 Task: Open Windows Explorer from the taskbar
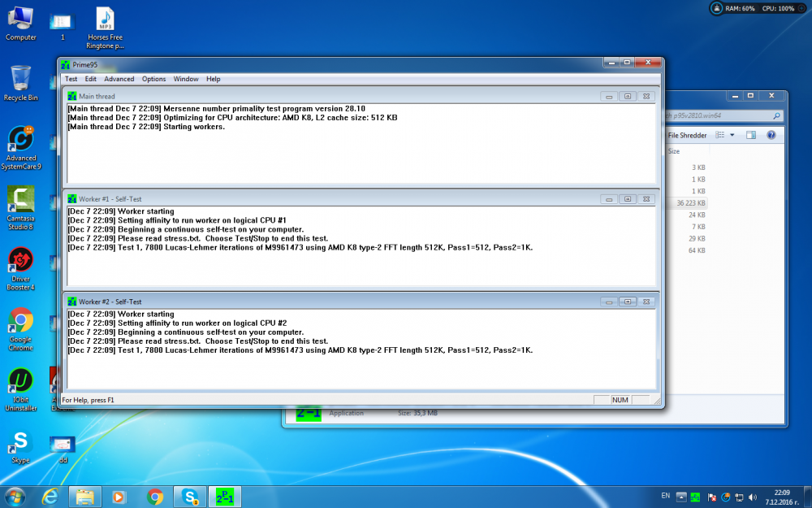click(x=85, y=497)
